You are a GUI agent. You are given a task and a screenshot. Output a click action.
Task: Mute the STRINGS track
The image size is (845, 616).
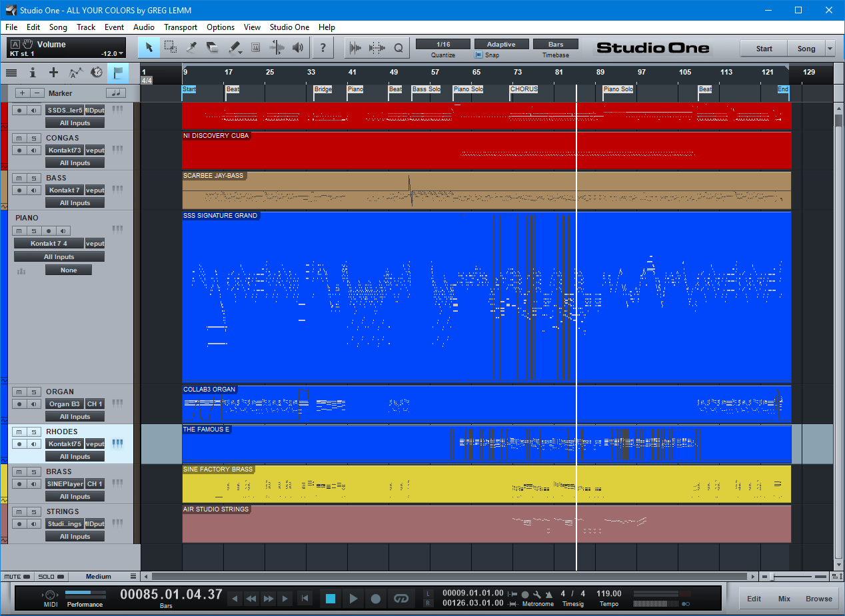coord(19,511)
